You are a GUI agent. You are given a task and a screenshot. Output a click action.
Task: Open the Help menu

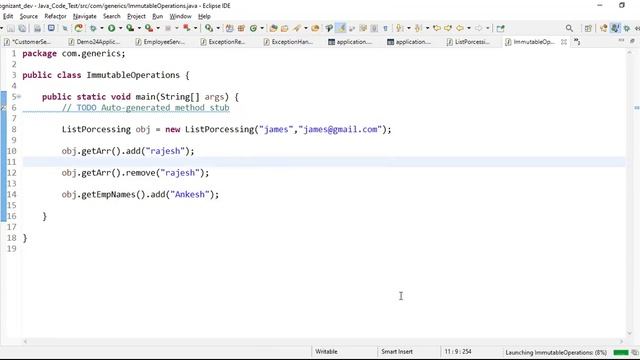coord(204,16)
